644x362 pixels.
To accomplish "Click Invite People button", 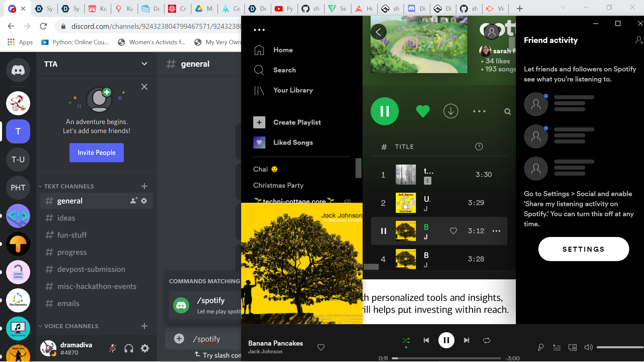I will [x=97, y=153].
